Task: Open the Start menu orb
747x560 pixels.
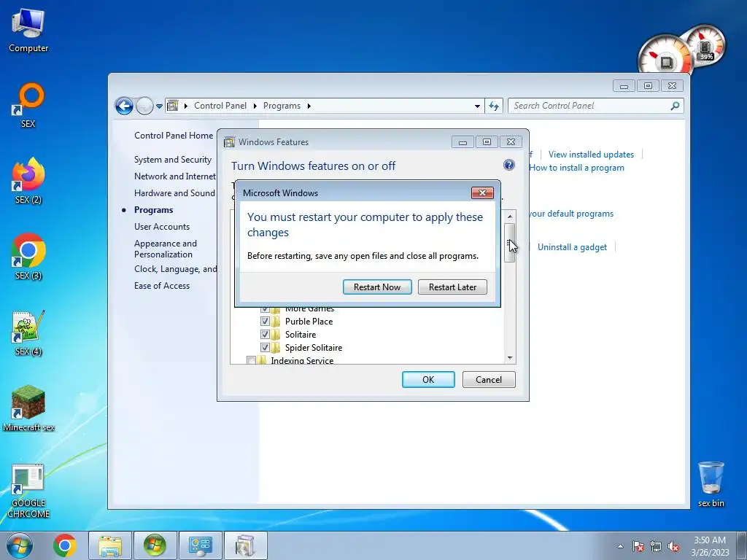Action: [x=20, y=545]
